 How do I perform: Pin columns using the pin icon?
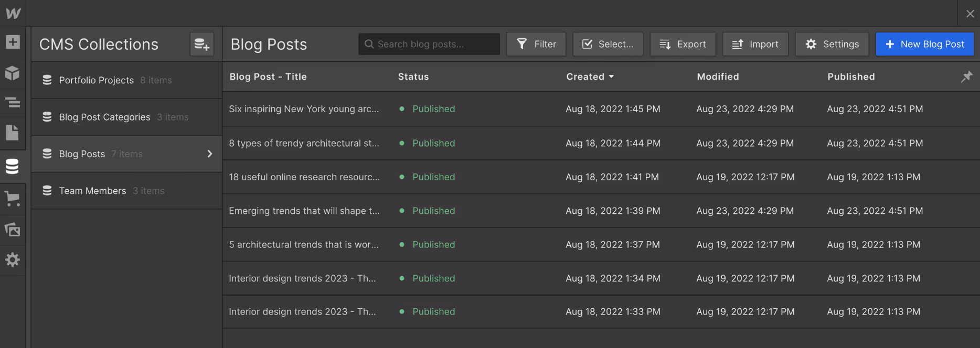pos(966,77)
